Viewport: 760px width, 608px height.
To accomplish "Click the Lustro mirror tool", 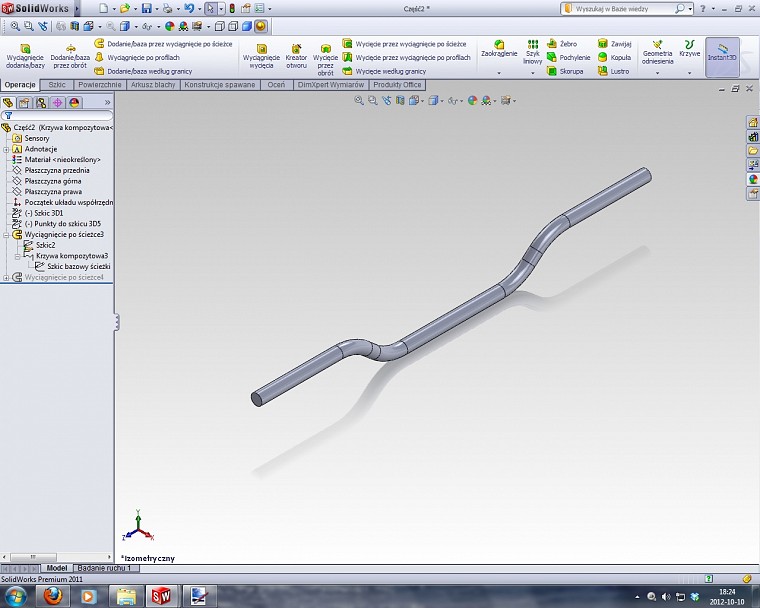I will (x=613, y=71).
